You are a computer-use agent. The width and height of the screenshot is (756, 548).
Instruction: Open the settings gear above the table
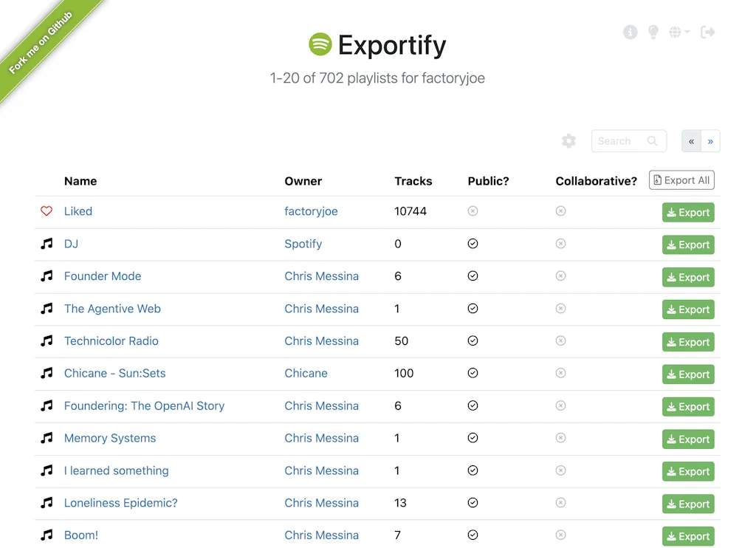pyautogui.click(x=568, y=140)
